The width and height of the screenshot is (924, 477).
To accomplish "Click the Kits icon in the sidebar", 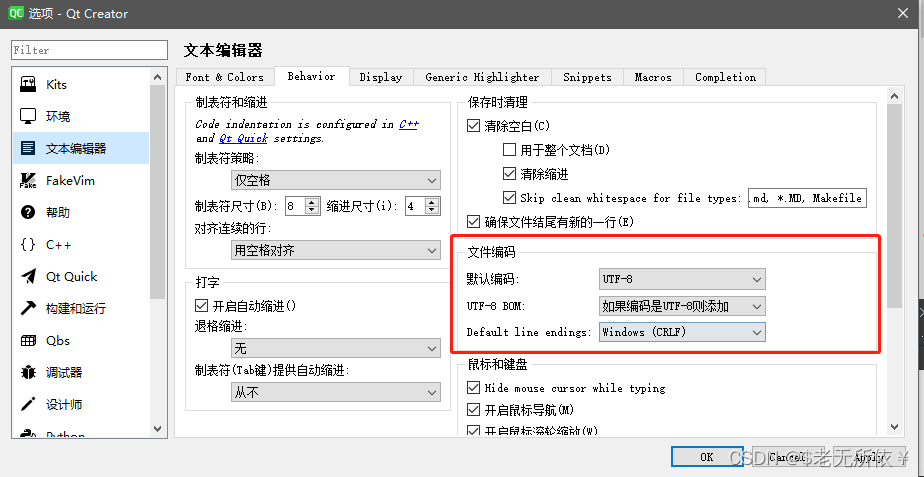I will tap(28, 84).
